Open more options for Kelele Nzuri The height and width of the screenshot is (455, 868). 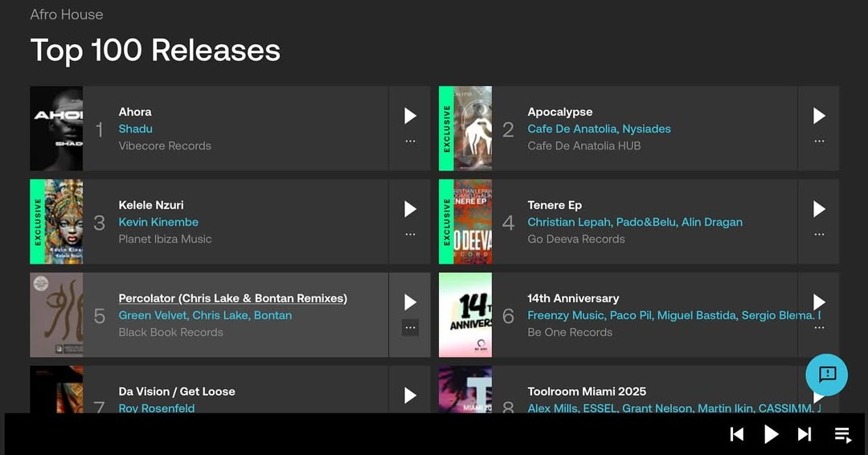(410, 234)
